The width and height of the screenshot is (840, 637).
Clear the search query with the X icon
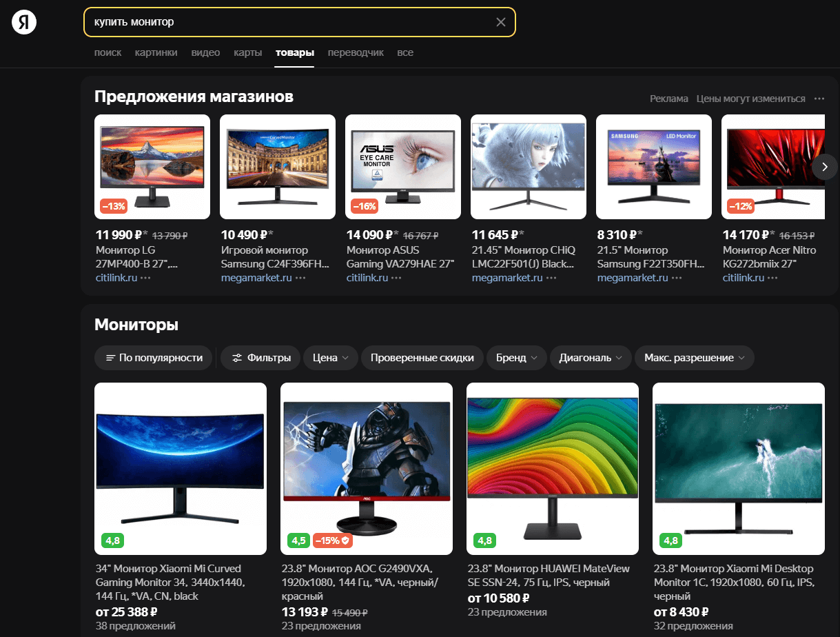pos(501,22)
